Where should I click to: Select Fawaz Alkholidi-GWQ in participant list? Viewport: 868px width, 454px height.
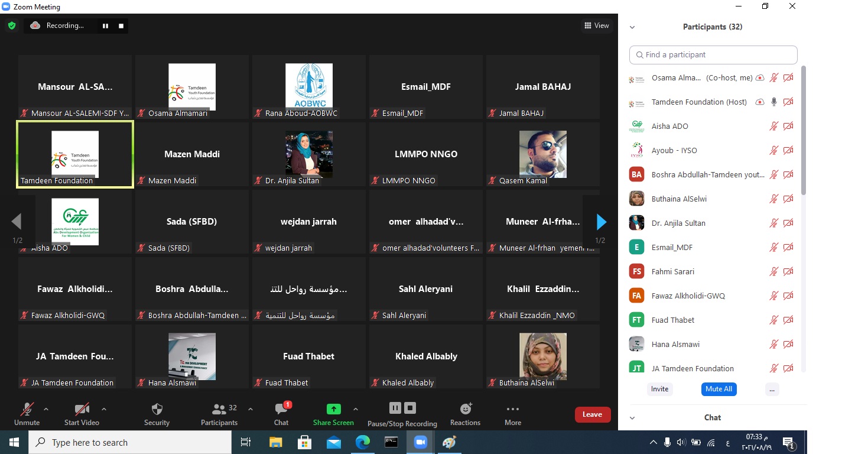[x=713, y=296]
